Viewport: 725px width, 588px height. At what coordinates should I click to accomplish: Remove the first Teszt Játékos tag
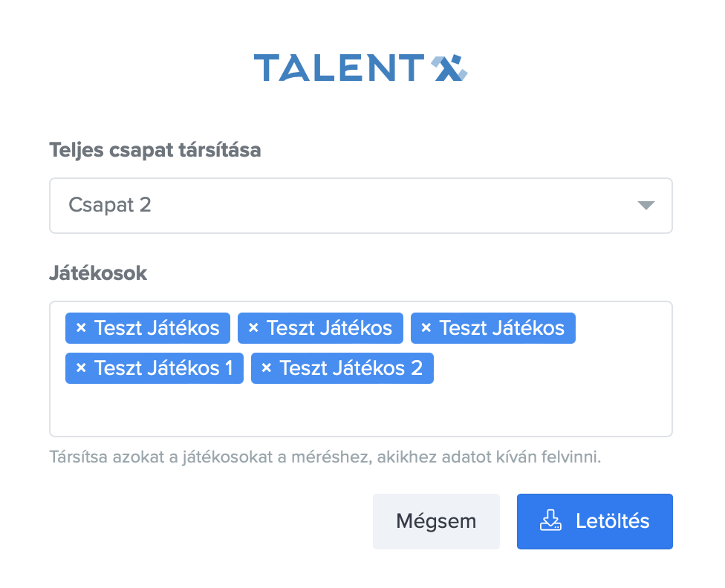[x=81, y=328]
